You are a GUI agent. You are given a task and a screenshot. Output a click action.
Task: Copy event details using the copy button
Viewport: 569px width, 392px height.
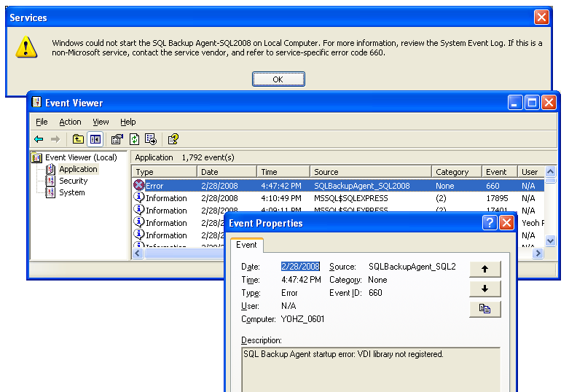coord(484,309)
